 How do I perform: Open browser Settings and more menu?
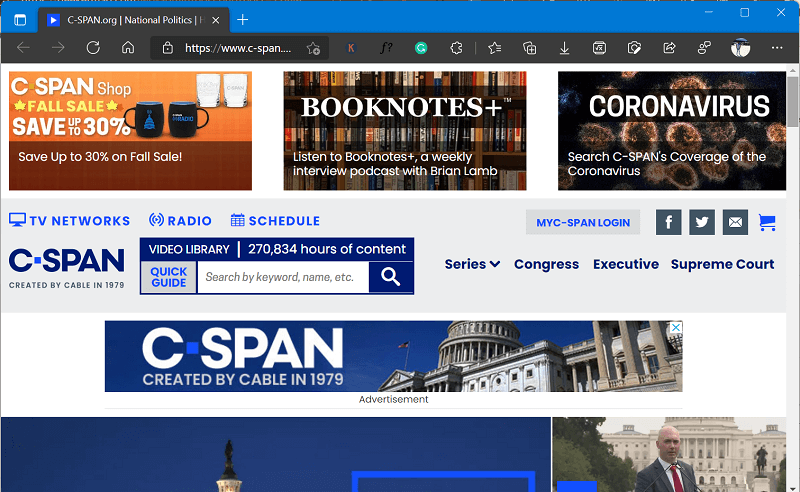click(777, 48)
